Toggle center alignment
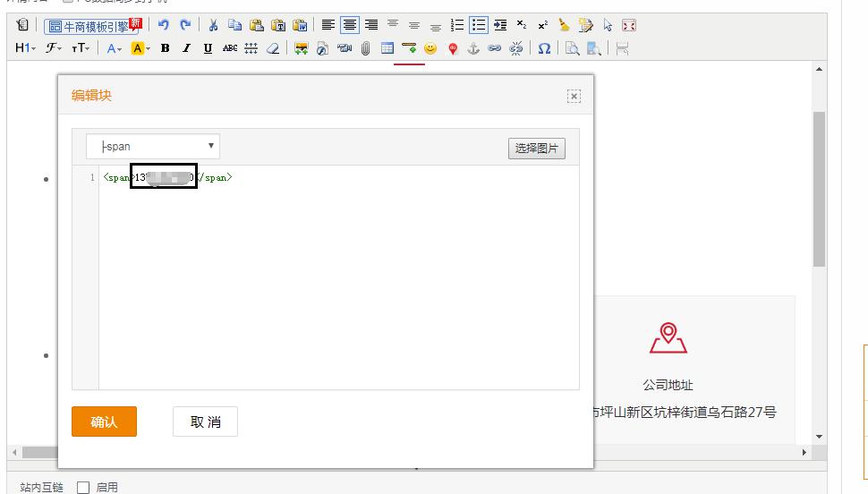The height and width of the screenshot is (494, 868). 349,25
